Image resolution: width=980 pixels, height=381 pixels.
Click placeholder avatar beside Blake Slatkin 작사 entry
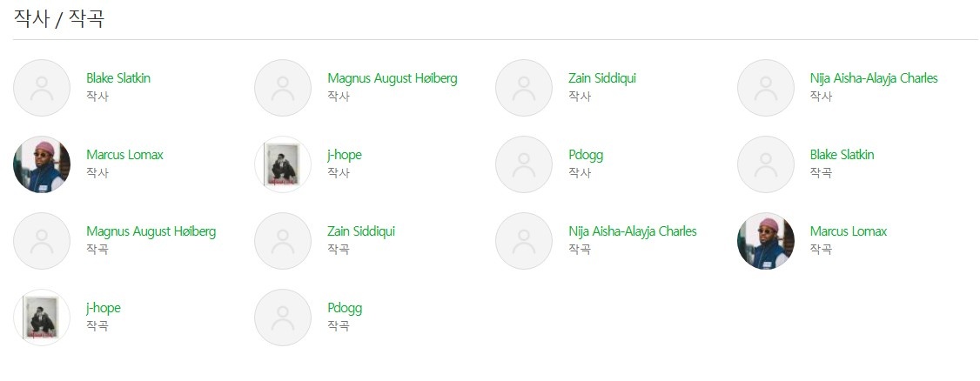(x=42, y=88)
